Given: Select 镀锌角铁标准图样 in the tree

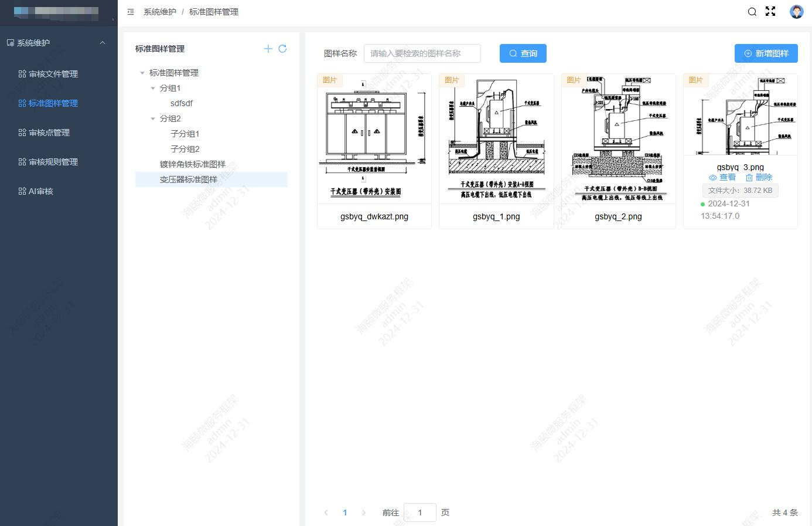Looking at the screenshot, I should pos(192,164).
